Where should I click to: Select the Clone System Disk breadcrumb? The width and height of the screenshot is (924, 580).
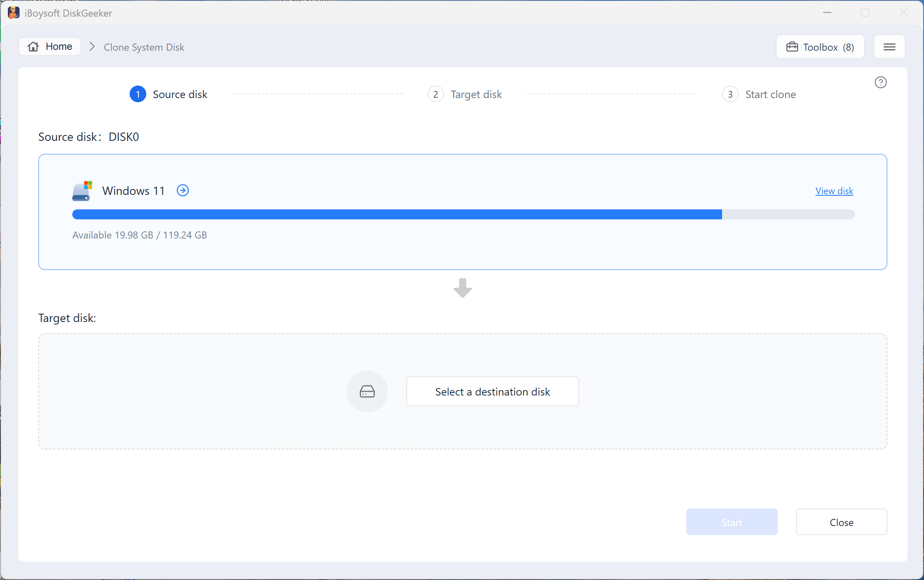click(144, 47)
